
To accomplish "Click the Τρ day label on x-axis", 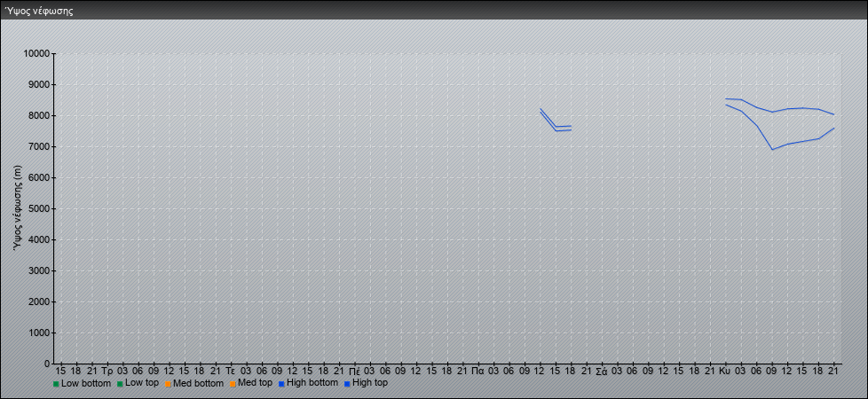I will (107, 369).
